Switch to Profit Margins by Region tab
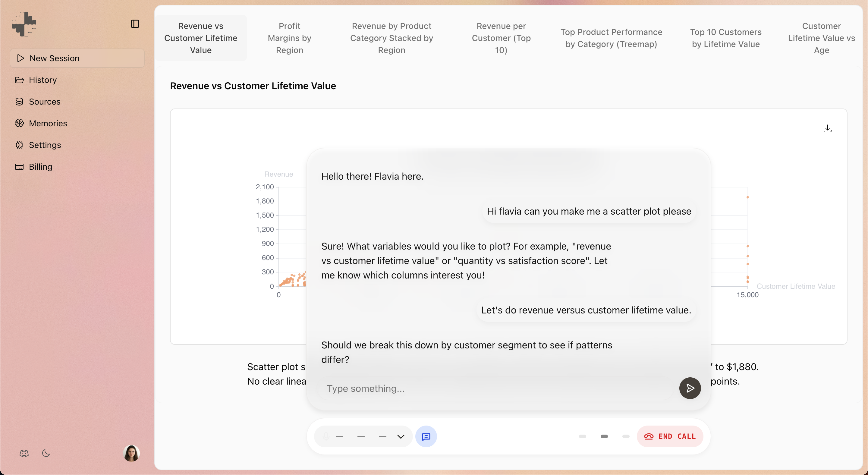The width and height of the screenshot is (868, 475). pyautogui.click(x=289, y=38)
